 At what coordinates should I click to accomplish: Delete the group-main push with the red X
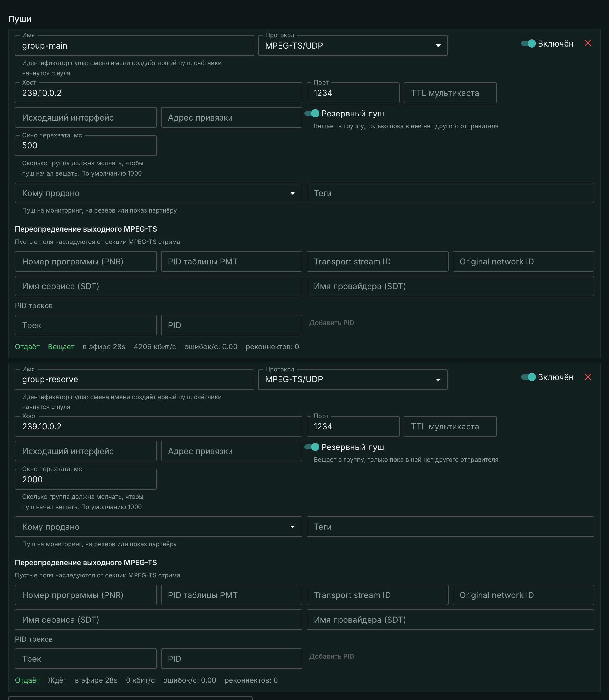588,43
